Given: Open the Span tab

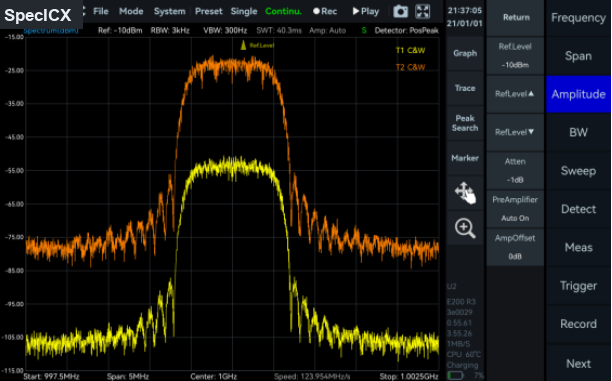Looking at the screenshot, I should [578, 56].
